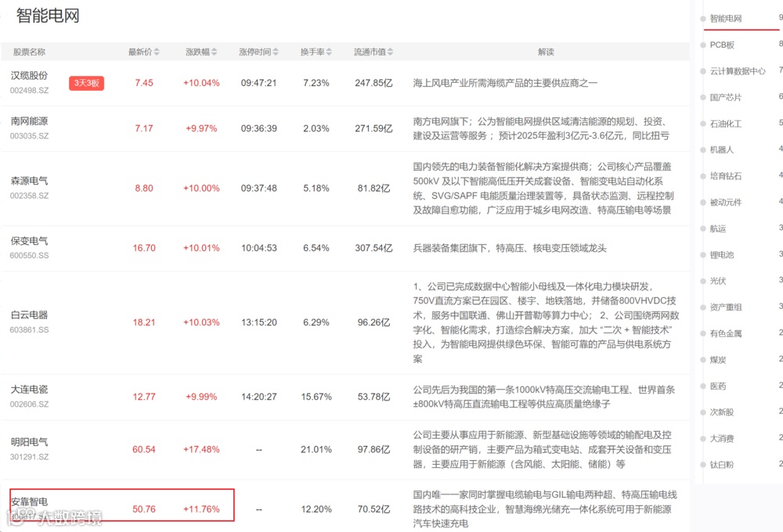Open stock 森源电气
783x532 pixels.
(x=30, y=181)
